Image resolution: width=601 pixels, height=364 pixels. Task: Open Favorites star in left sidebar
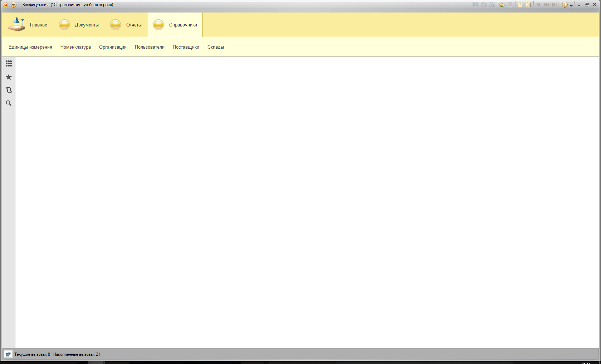pos(9,77)
